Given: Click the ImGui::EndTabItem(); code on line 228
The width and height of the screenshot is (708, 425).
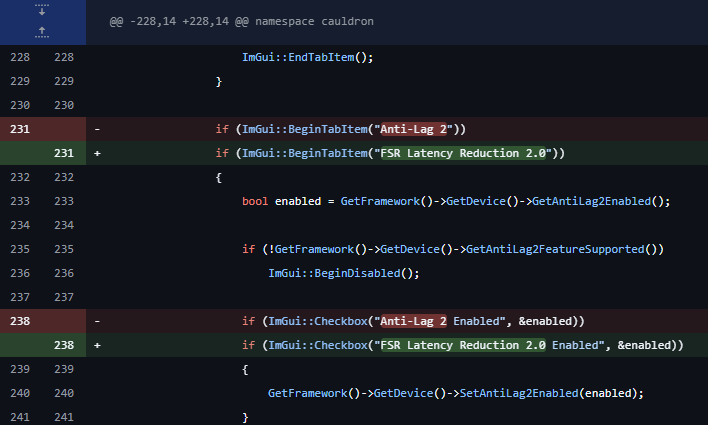Looking at the screenshot, I should coord(307,57).
